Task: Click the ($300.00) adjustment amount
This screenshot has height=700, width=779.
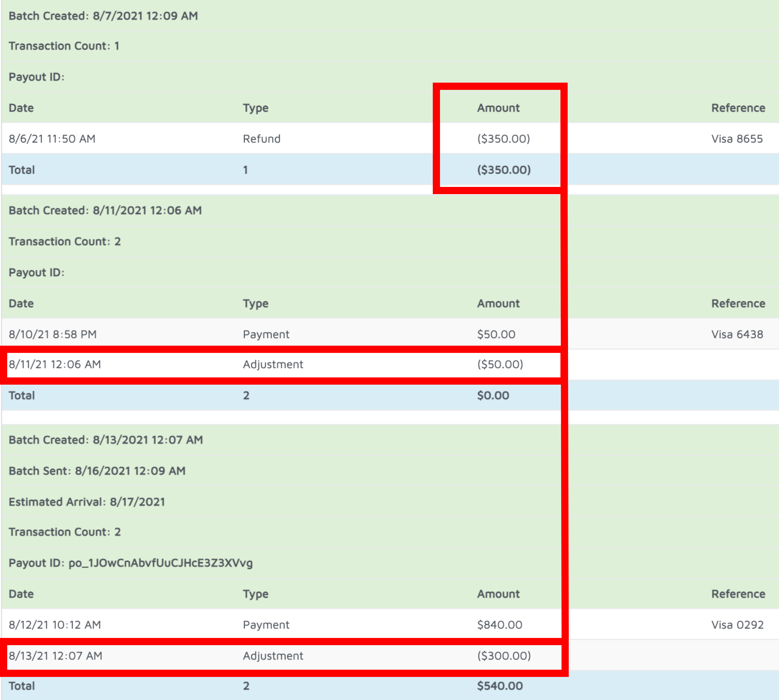Action: tap(504, 656)
